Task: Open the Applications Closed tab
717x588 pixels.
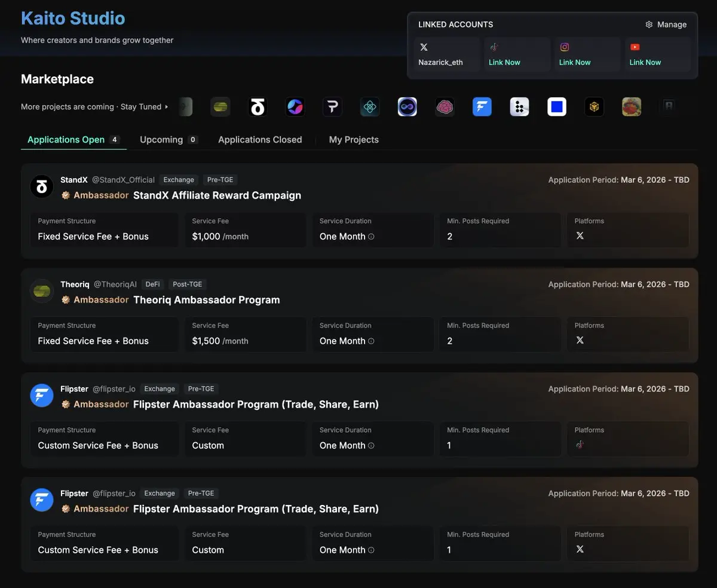Action: coord(260,140)
